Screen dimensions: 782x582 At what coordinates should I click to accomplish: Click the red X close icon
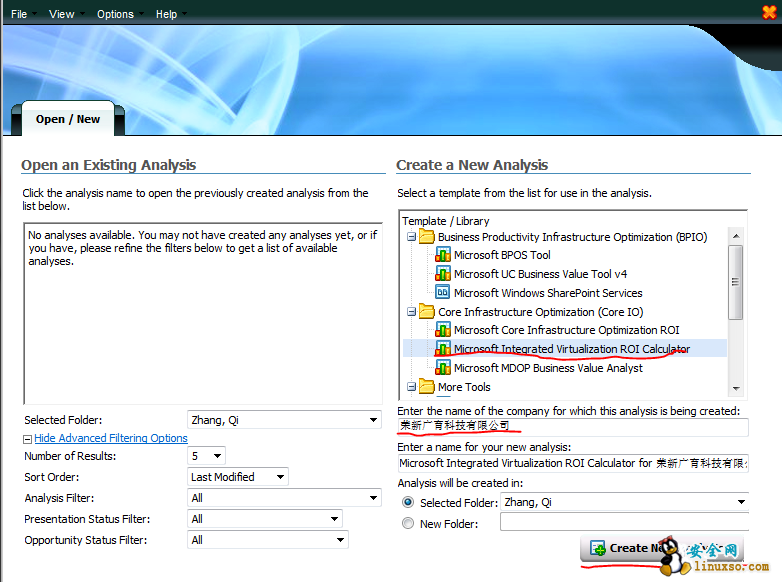pos(768,13)
